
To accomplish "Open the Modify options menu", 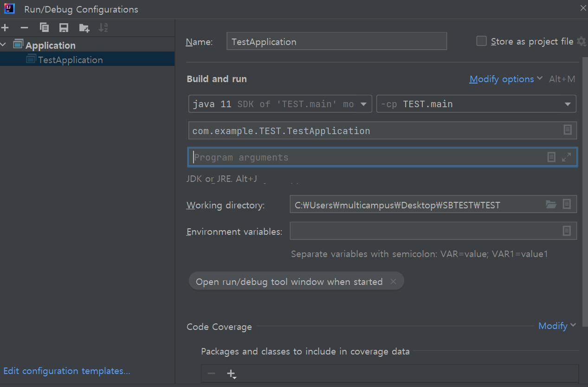I will [x=505, y=79].
